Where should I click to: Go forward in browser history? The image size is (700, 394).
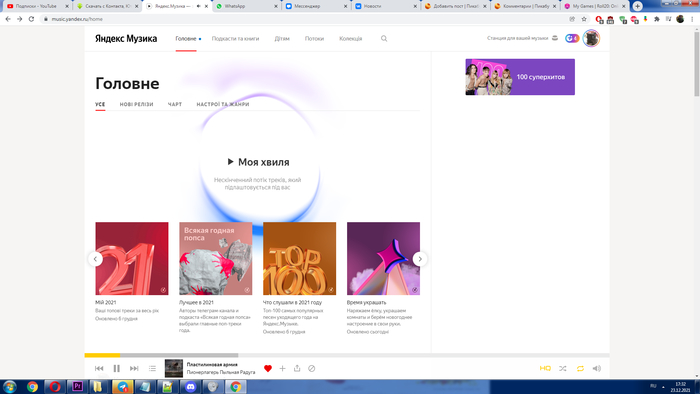[20, 19]
